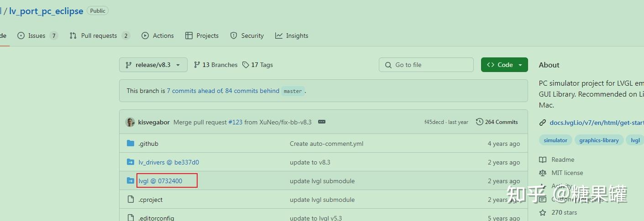Click the commit history clock icon
644x221 pixels.
click(479, 122)
